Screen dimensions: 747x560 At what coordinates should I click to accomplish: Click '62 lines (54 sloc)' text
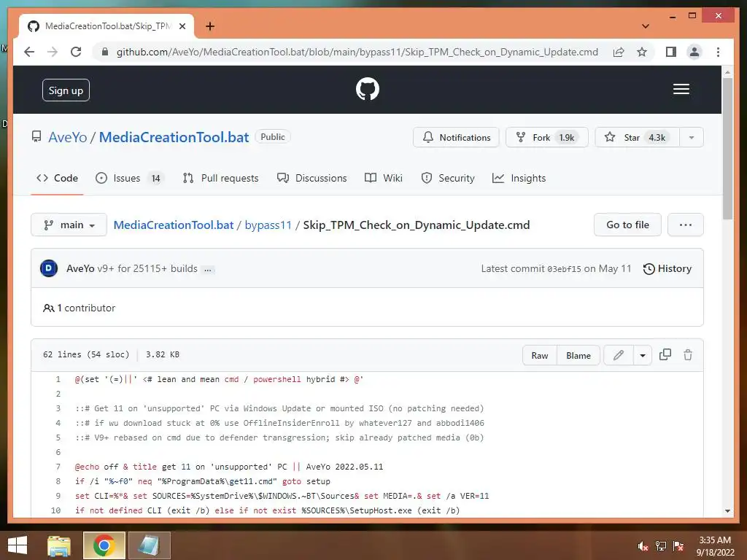pos(86,354)
